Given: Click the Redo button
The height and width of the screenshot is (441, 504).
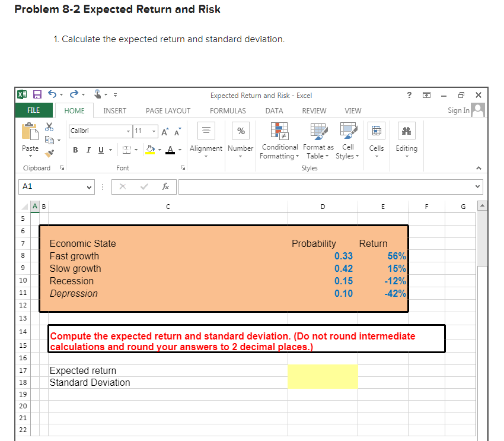Looking at the screenshot, I should click(x=74, y=94).
